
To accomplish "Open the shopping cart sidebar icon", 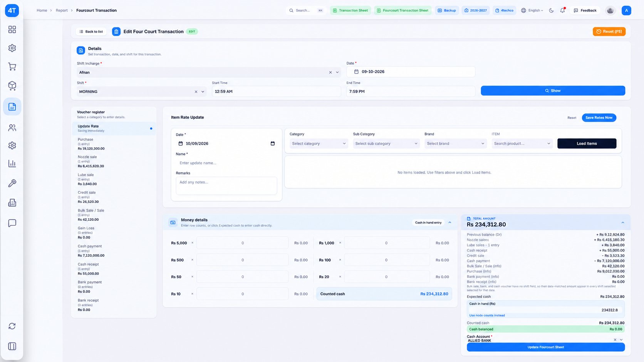I will [12, 67].
